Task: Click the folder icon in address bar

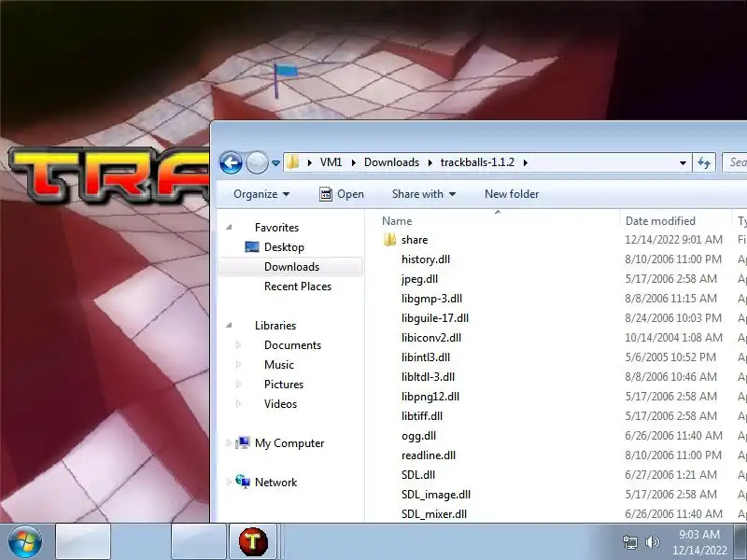Action: pyautogui.click(x=293, y=162)
